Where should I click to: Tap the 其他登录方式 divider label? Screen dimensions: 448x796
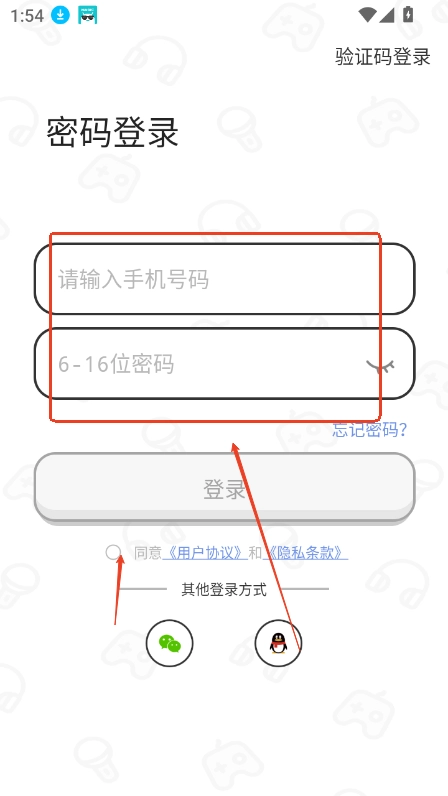point(224,589)
